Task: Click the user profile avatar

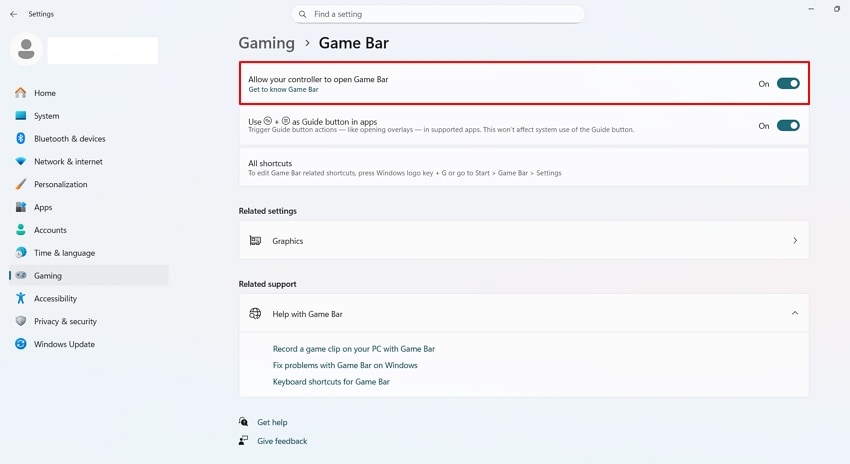Action: point(26,49)
